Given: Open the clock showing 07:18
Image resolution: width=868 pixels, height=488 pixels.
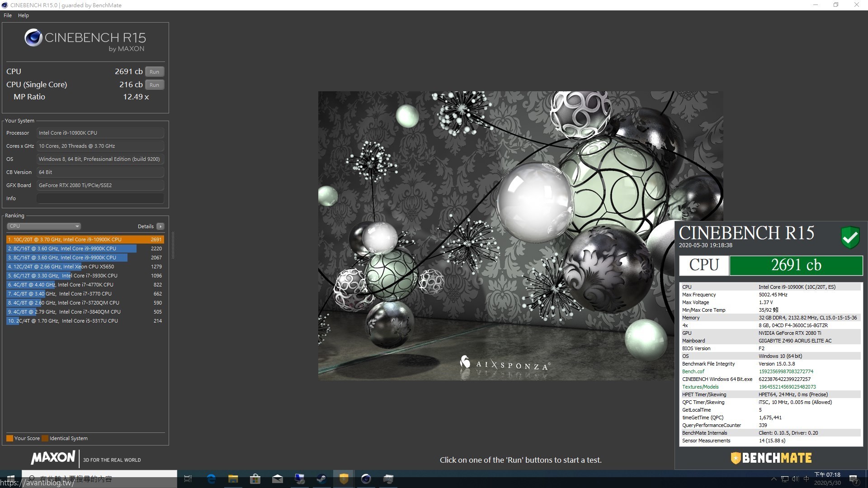Looking at the screenshot, I should coord(827,479).
